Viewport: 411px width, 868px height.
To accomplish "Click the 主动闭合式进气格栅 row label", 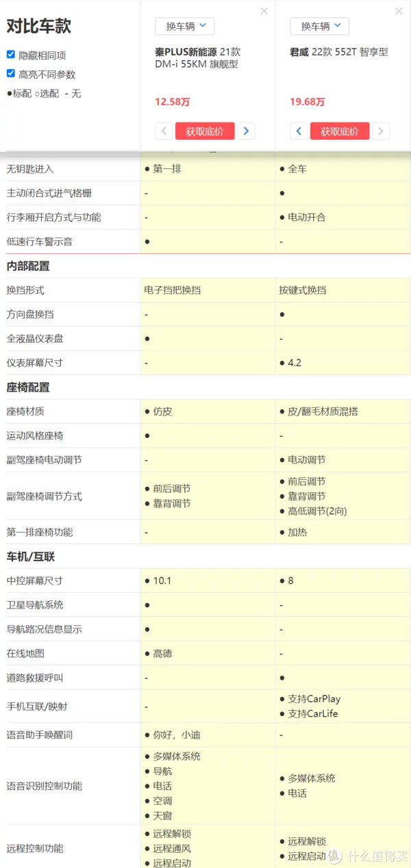I will (x=49, y=193).
